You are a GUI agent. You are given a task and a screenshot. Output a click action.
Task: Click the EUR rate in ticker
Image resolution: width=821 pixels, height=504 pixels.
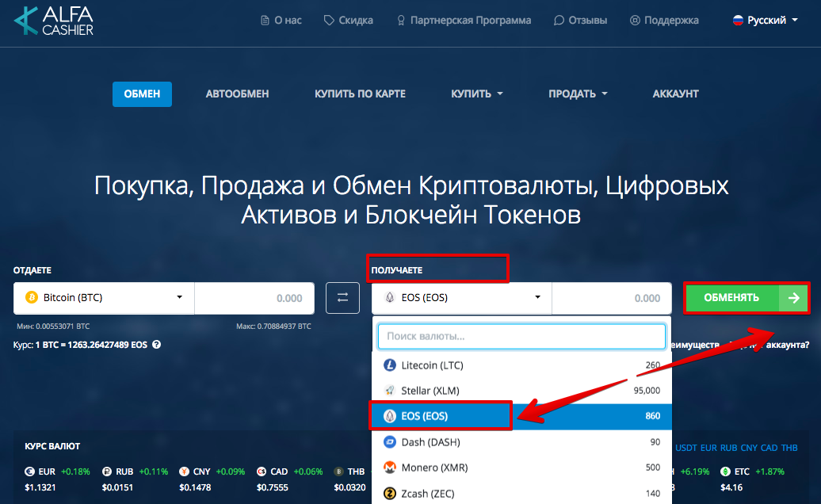tap(57, 479)
